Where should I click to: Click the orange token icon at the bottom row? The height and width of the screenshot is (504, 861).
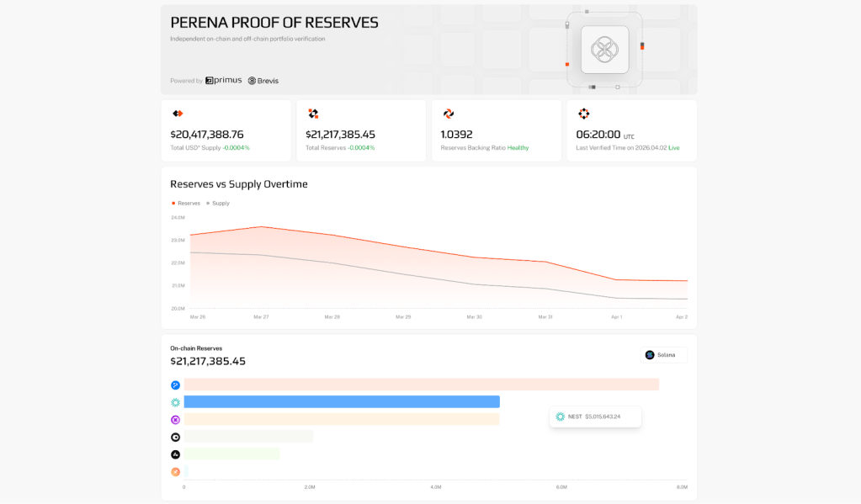175,472
